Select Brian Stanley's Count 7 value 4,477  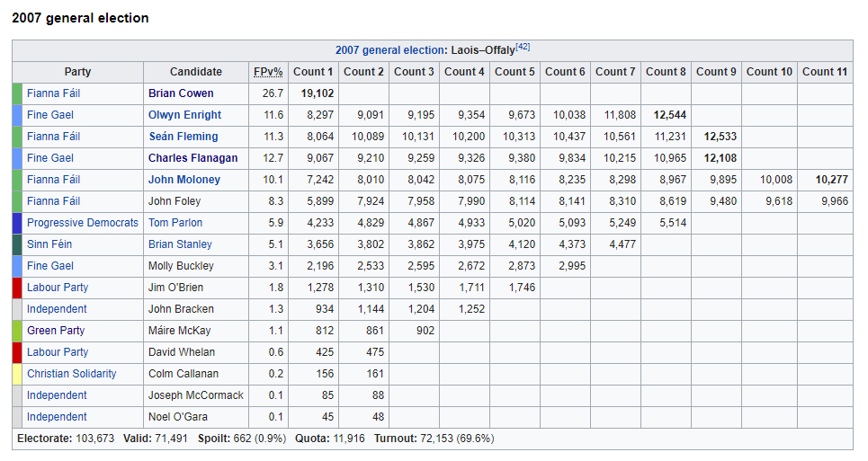[622, 244]
